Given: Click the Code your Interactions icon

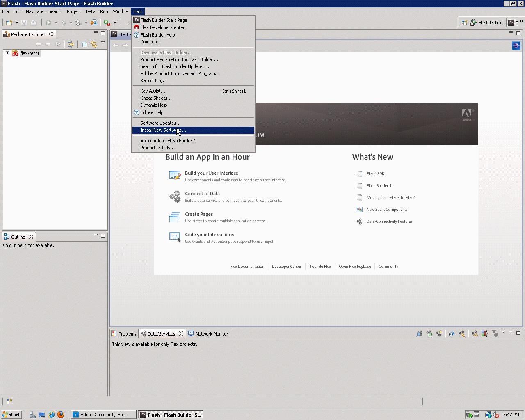Looking at the screenshot, I should (175, 237).
